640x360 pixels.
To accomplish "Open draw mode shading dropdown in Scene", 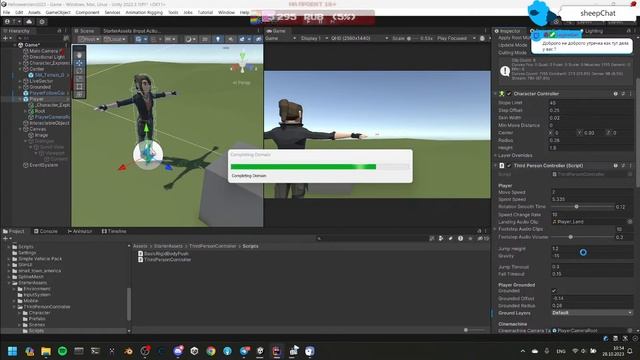I will (190, 39).
